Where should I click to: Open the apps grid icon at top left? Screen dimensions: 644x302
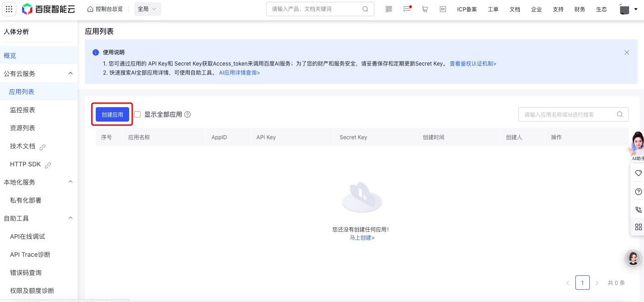(9, 9)
